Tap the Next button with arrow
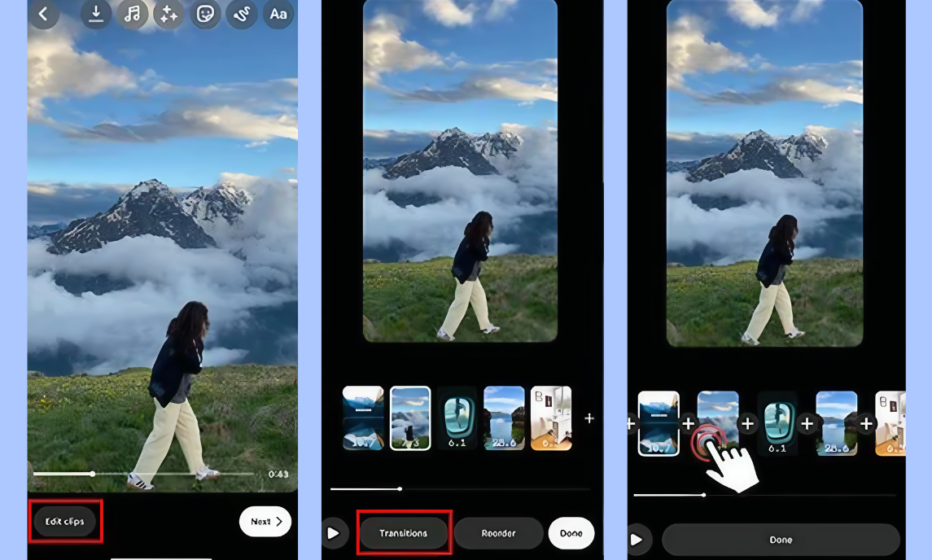 click(x=265, y=522)
